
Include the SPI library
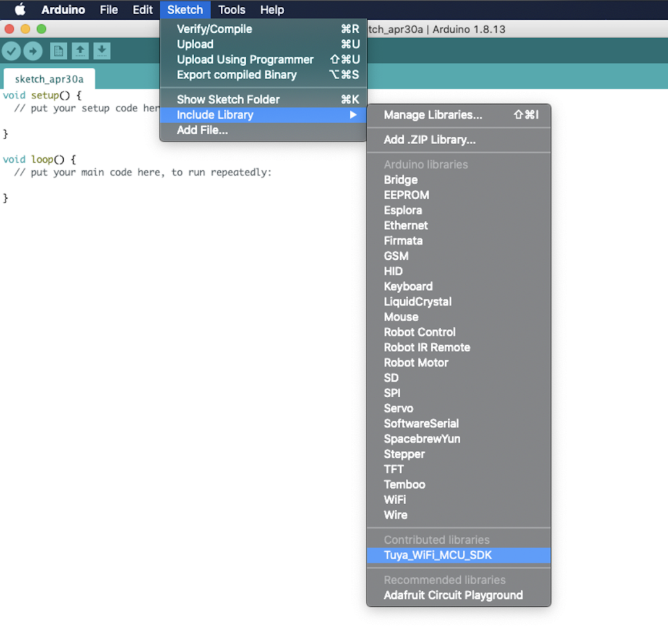pos(459,393)
